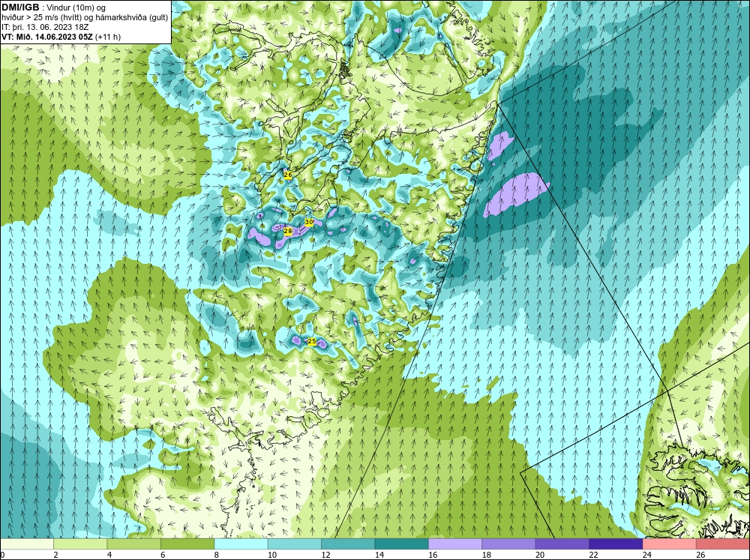Pick the 20–22 m/s violet-blue swatch
Viewport: 750px width, 560px height.
click(562, 544)
